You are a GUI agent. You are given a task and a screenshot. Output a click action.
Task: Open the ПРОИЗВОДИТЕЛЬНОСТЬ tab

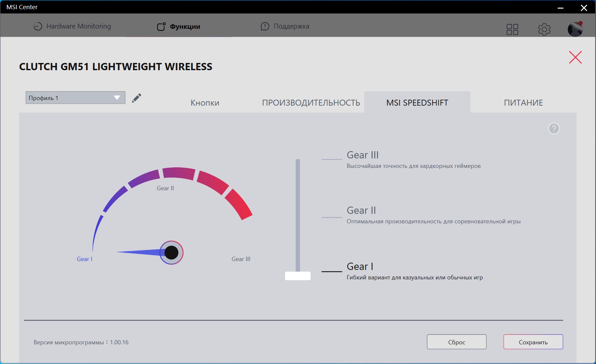pyautogui.click(x=311, y=103)
